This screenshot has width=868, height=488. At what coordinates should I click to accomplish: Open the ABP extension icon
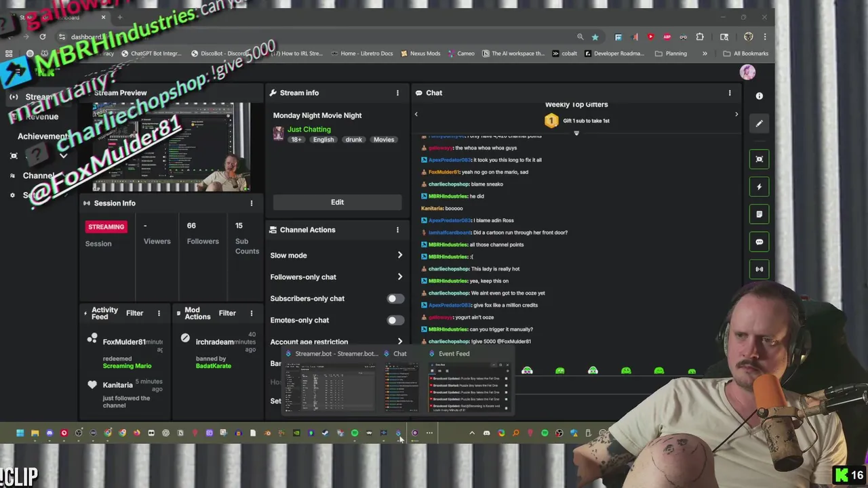coord(667,37)
